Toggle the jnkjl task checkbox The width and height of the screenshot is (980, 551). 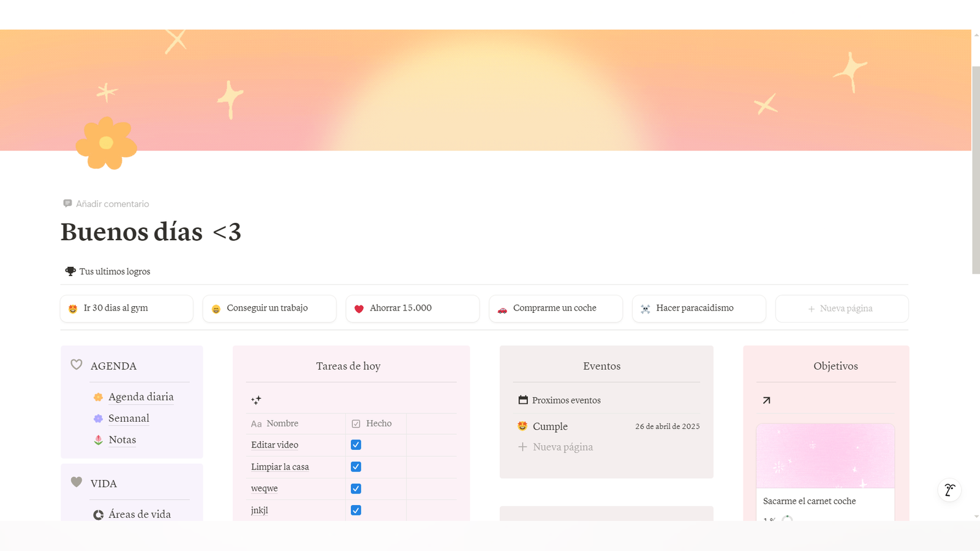[356, 510]
